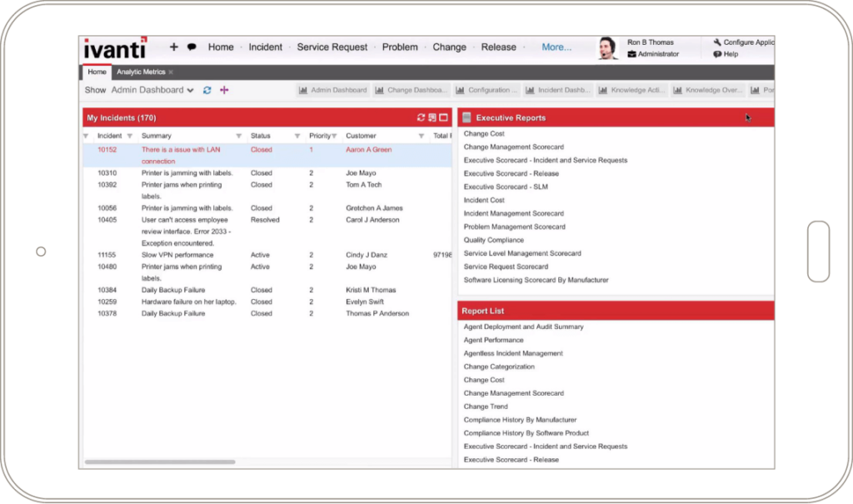Open Agentless Incident Management report
Viewport: 853px width, 504px height.
click(513, 354)
